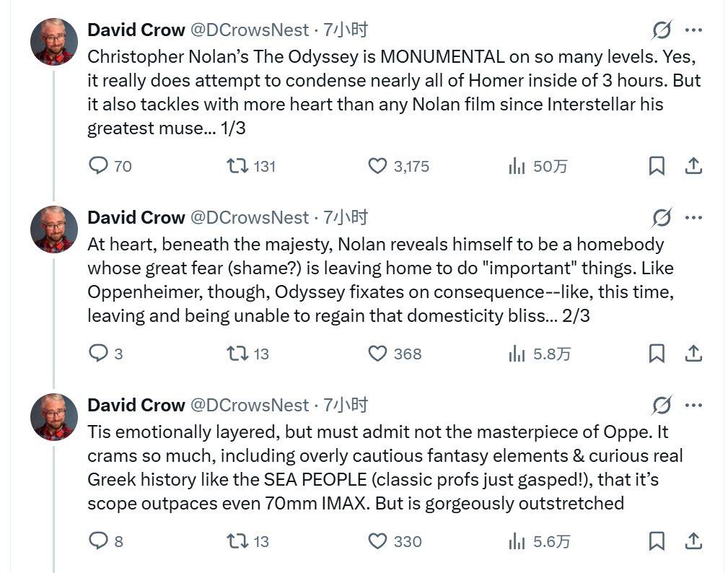Like the third tweet with 330 likes
Image resolution: width=728 pixels, height=573 pixels.
[x=395, y=541]
